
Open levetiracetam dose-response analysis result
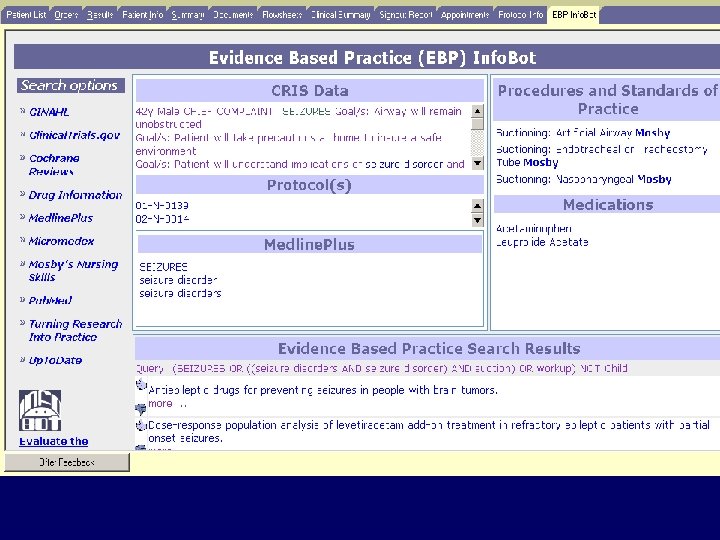tap(429, 432)
